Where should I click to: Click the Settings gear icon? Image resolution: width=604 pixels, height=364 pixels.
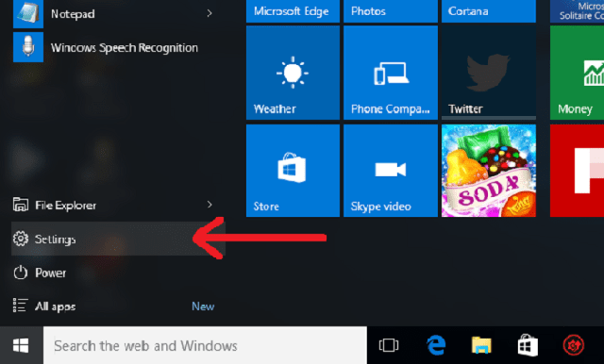click(21, 239)
